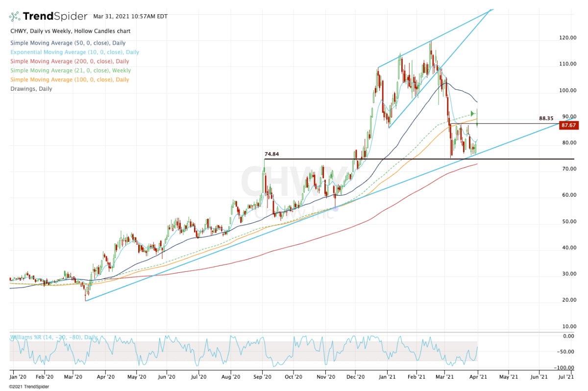
Task: Click the 100.00 price axis label
Action: [x=569, y=90]
